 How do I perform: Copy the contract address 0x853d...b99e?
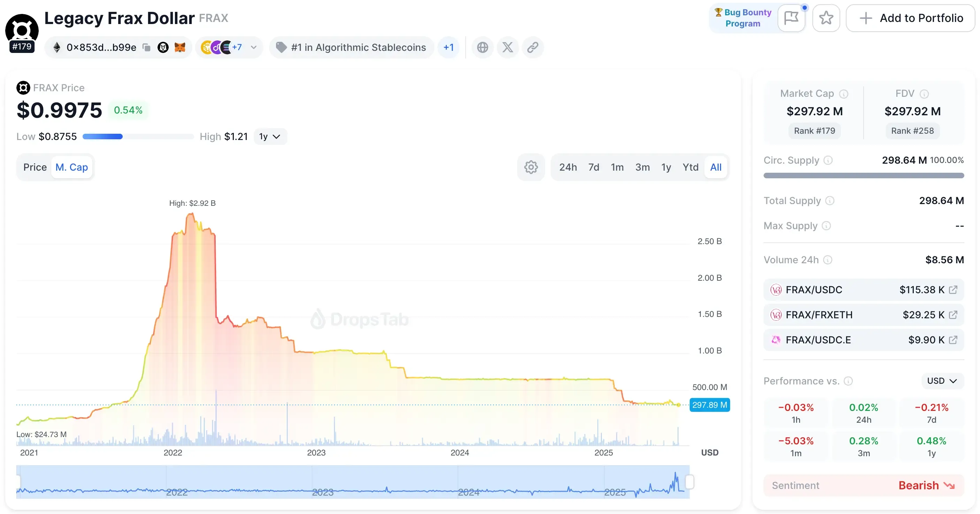146,47
